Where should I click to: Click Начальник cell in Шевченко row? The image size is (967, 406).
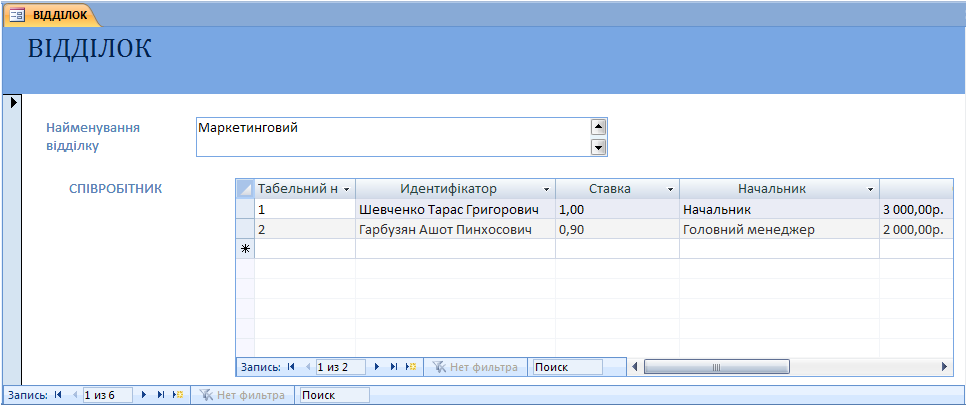tap(780, 209)
